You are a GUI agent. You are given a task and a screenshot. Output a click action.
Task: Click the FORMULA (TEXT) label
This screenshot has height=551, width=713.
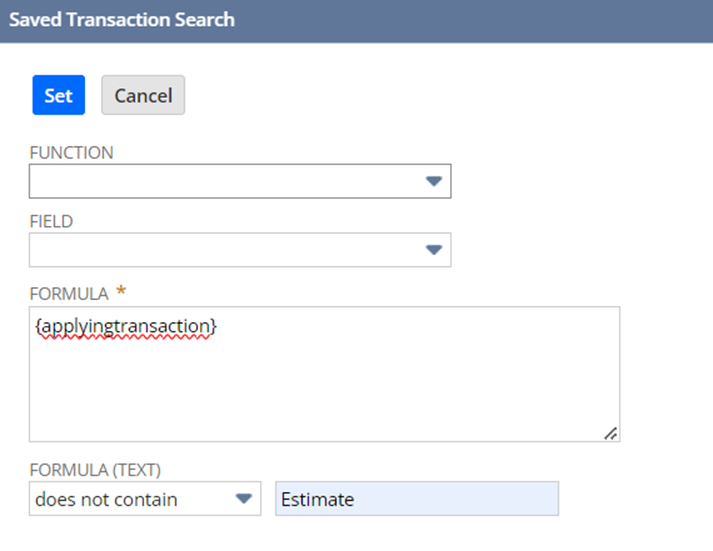tap(95, 468)
